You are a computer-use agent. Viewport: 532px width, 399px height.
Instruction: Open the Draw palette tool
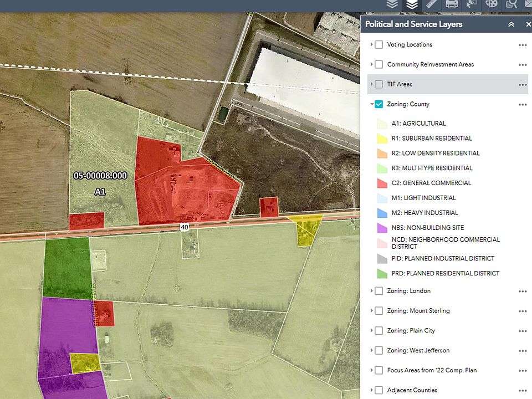(492, 4)
